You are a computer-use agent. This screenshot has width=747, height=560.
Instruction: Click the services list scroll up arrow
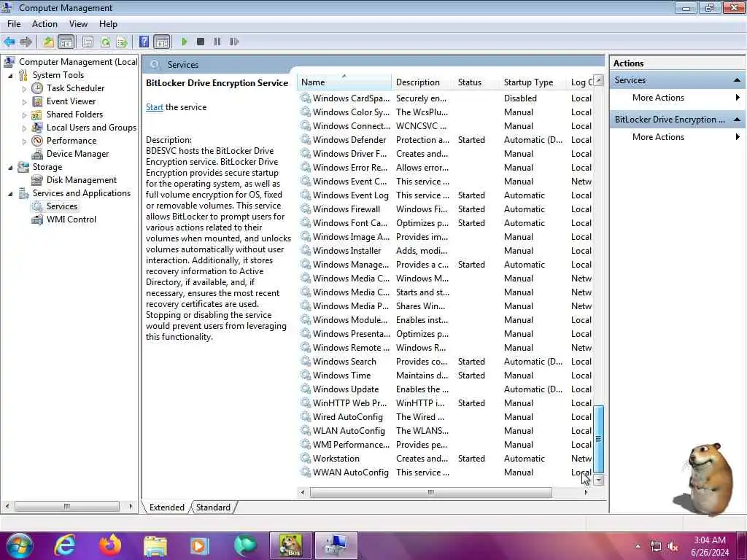(598, 80)
